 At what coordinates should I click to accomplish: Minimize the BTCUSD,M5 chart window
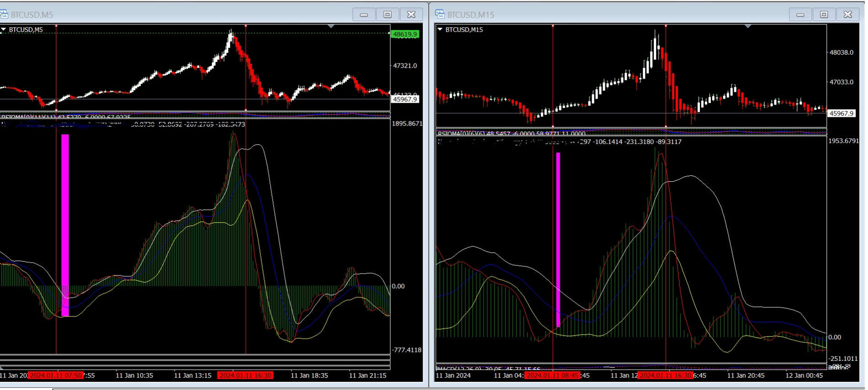point(364,15)
